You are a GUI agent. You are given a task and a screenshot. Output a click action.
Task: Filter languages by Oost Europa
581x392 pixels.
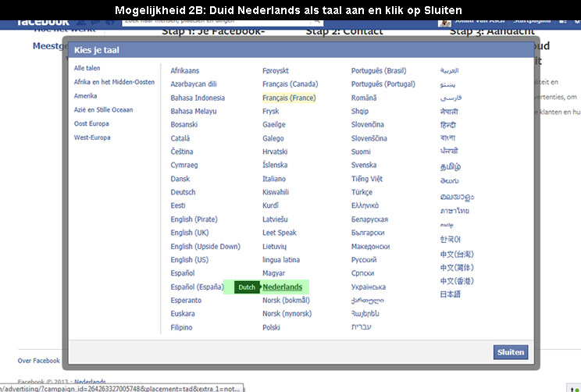tap(91, 123)
